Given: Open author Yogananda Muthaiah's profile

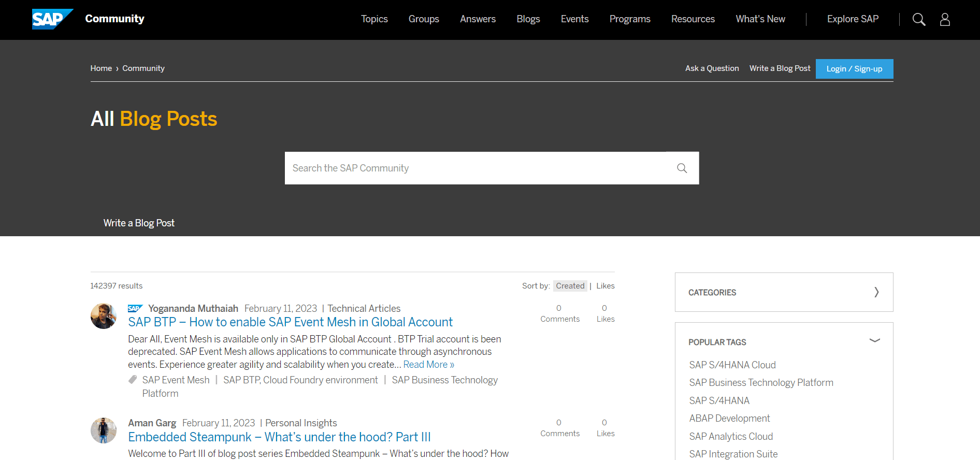Looking at the screenshot, I should pos(193,309).
